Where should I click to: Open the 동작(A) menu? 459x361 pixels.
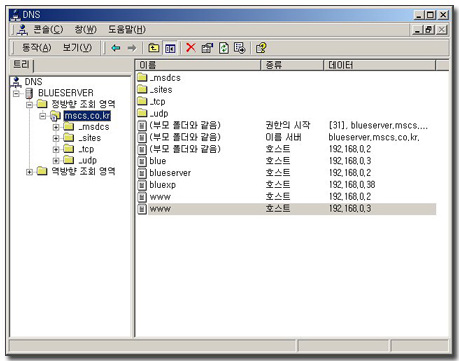click(x=37, y=48)
